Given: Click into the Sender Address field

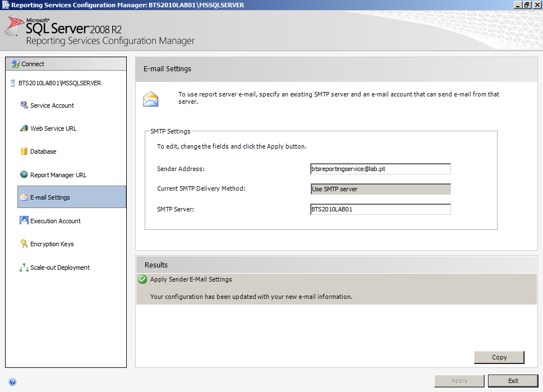Looking at the screenshot, I should tap(380, 169).
